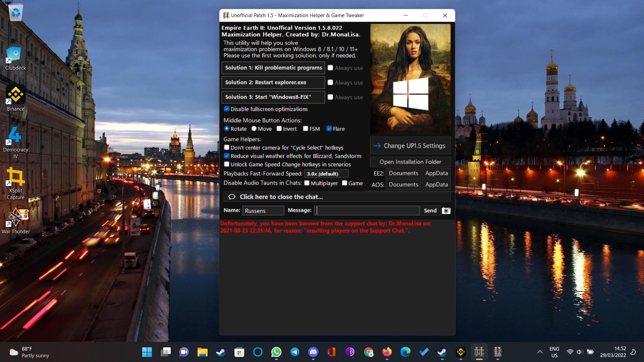This screenshot has width=644, height=362.
Task: Open Microsoft Store from taskbar
Action: pos(239,352)
